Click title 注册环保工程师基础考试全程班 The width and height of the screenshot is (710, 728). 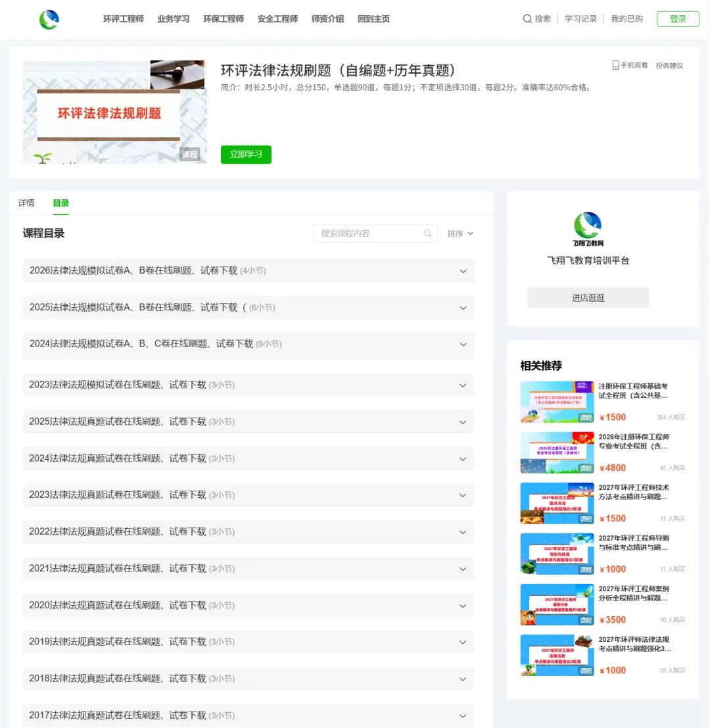tap(633, 391)
